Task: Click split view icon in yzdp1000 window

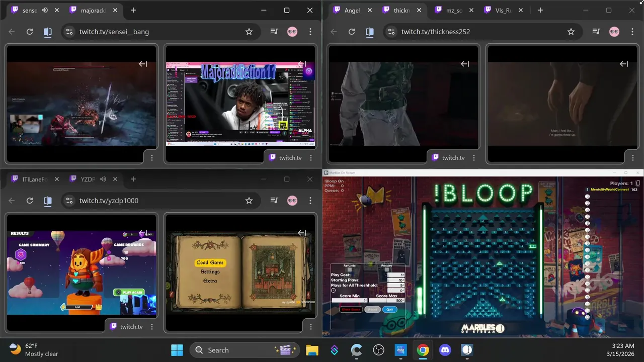Action: 48,201
